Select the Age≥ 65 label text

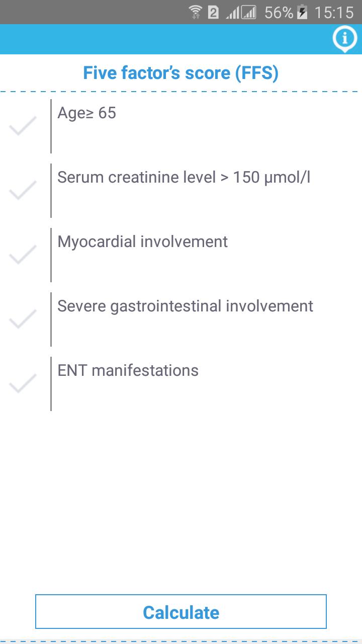tap(86, 113)
